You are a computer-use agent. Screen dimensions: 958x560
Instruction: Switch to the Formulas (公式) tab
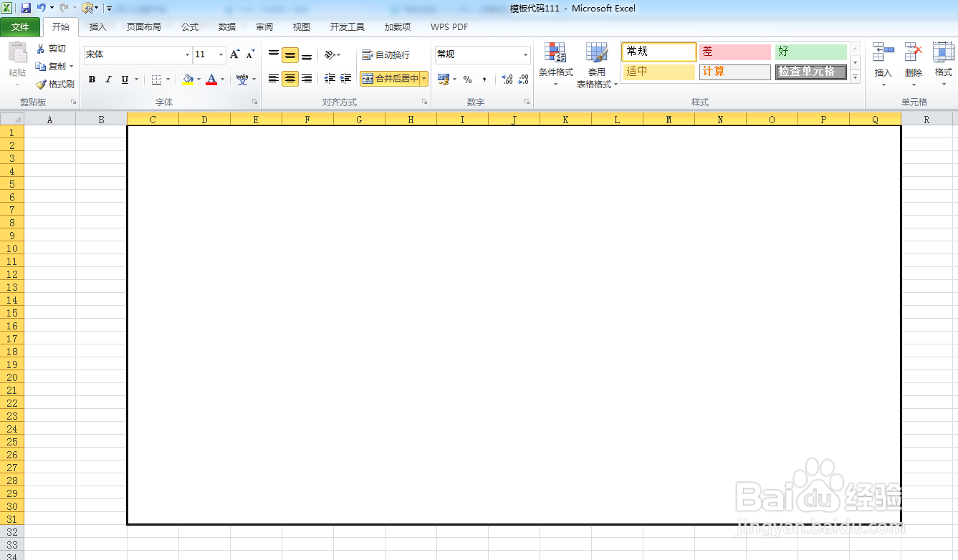pos(190,27)
